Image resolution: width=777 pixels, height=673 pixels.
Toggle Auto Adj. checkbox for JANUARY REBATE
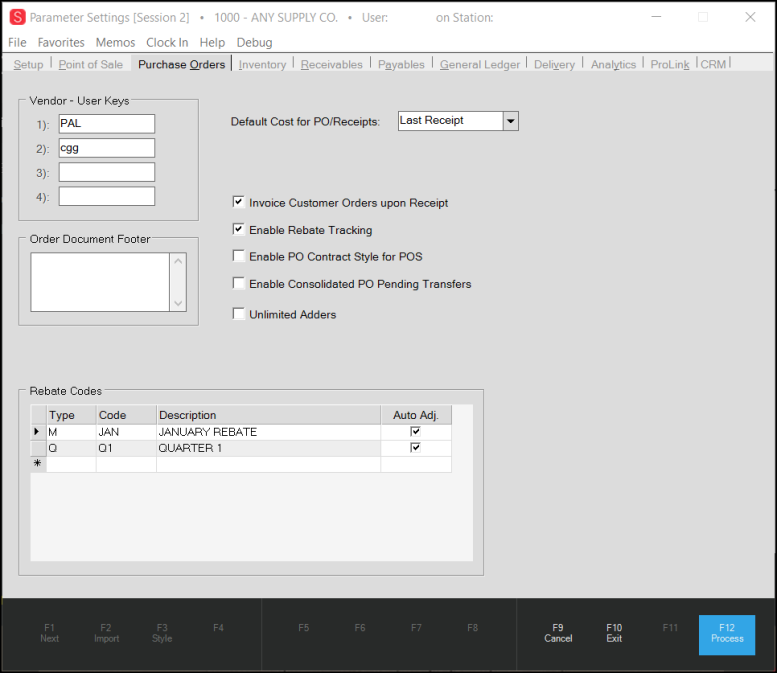click(415, 431)
